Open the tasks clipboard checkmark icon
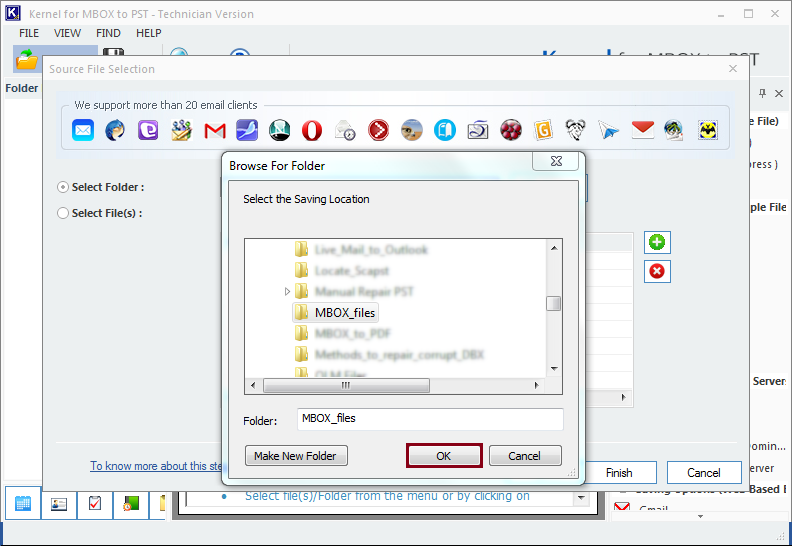The height and width of the screenshot is (546, 792). (x=95, y=504)
